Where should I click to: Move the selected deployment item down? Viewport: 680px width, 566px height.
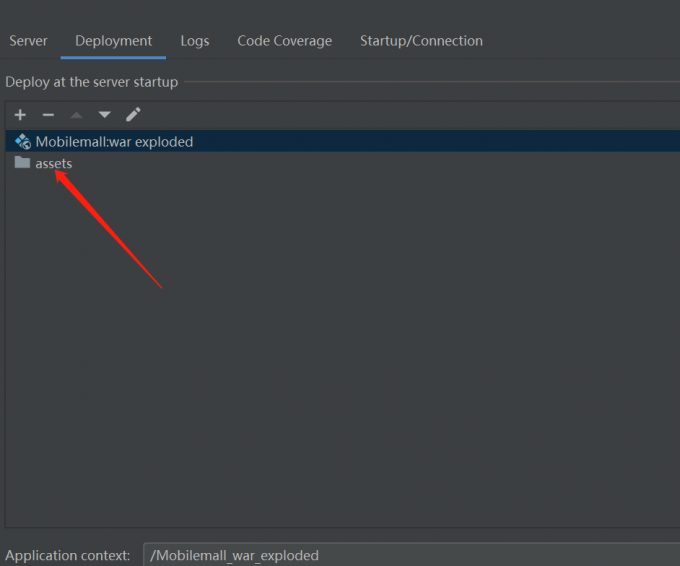click(105, 115)
